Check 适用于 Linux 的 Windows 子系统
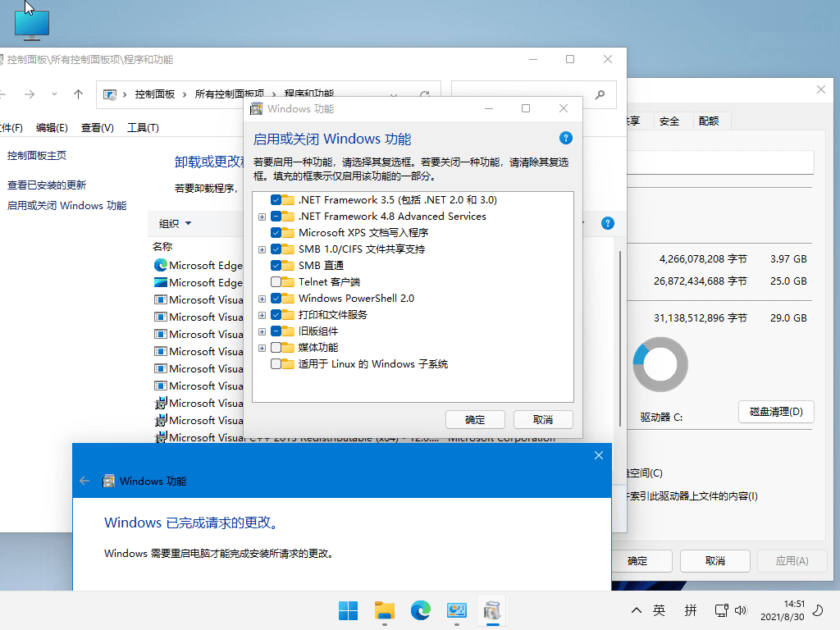 [276, 364]
